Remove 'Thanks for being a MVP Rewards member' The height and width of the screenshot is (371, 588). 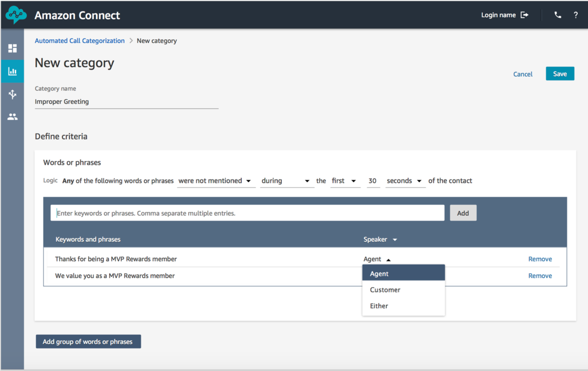point(540,259)
